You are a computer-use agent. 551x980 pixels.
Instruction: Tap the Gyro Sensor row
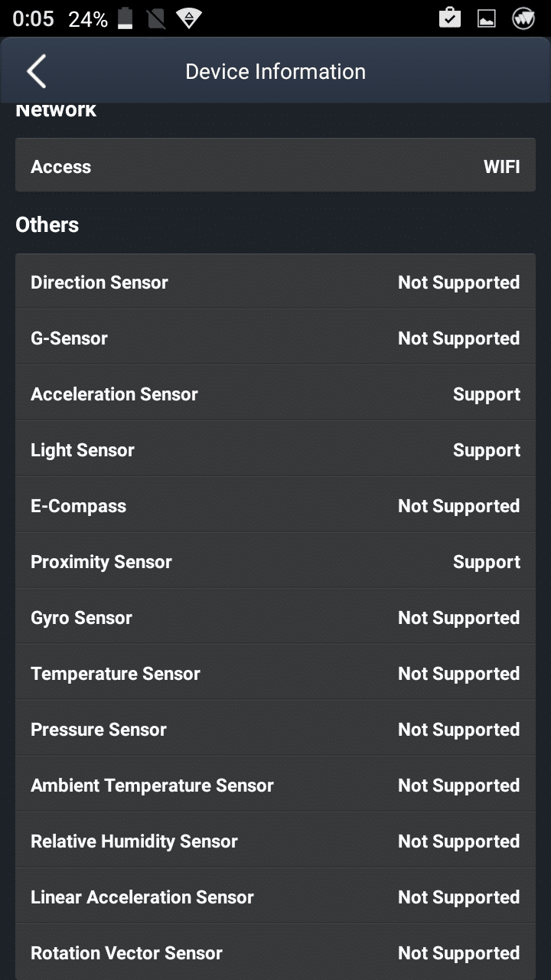[x=275, y=618]
